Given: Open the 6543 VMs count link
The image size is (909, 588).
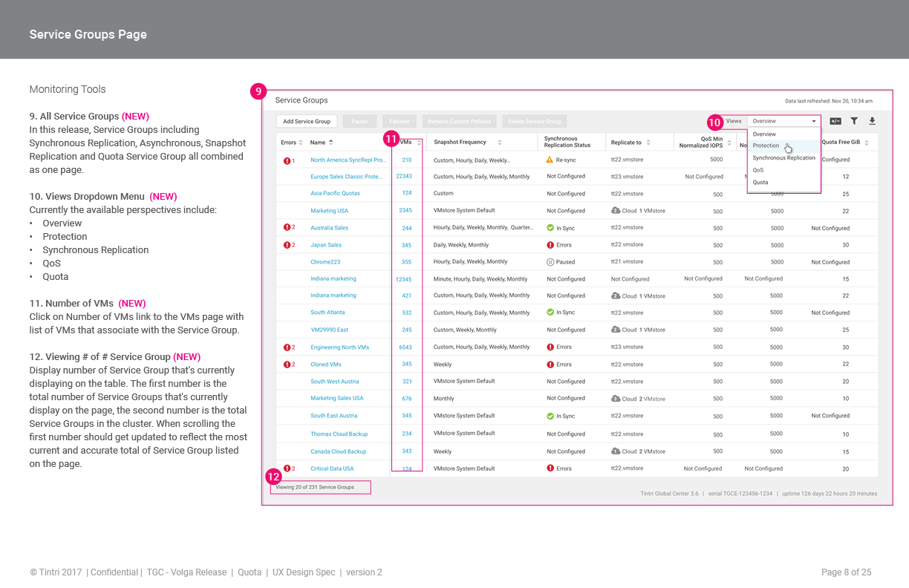Looking at the screenshot, I should point(405,347).
